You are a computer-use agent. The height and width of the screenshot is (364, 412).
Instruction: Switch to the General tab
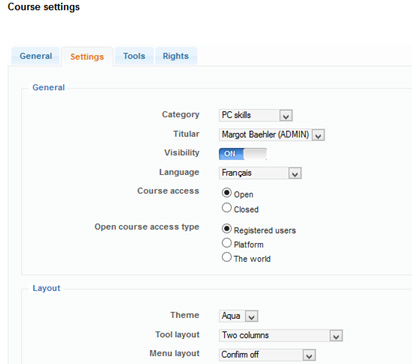36,56
